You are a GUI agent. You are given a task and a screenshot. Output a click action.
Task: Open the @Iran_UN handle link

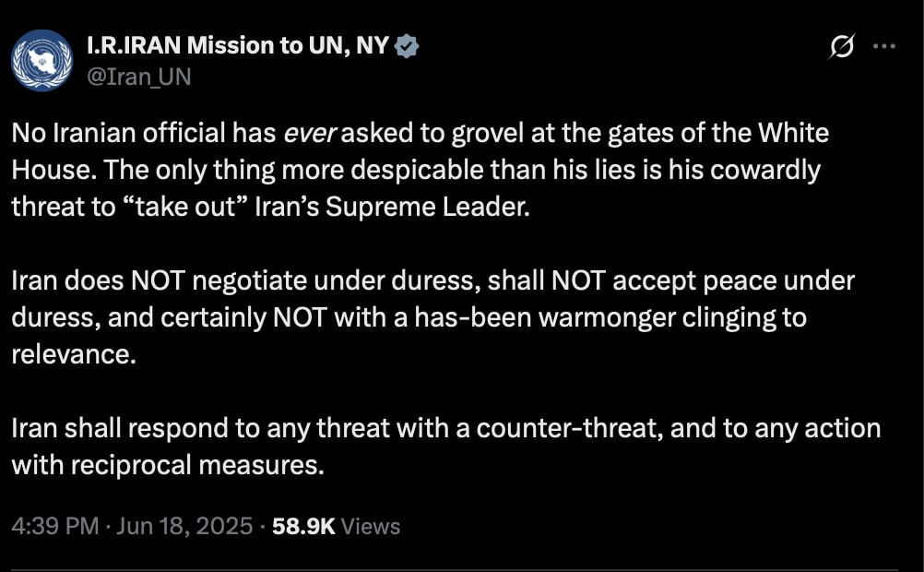point(138,77)
